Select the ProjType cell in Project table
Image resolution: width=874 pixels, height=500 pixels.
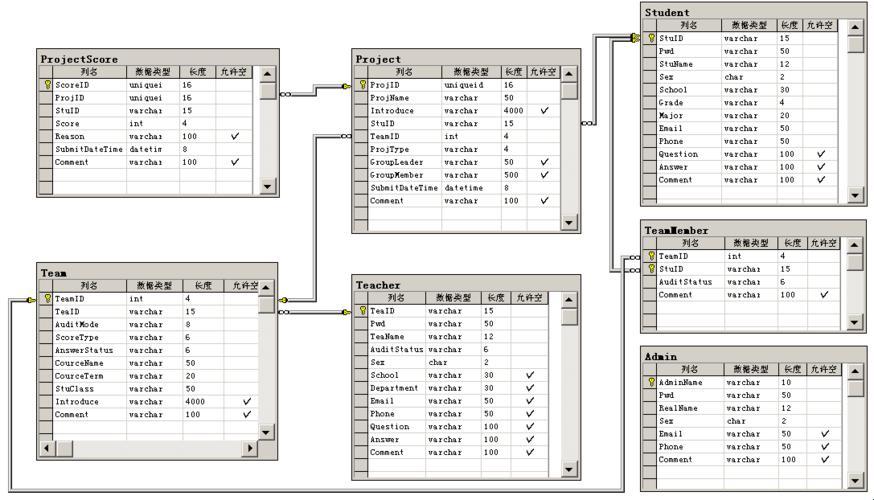pos(405,149)
